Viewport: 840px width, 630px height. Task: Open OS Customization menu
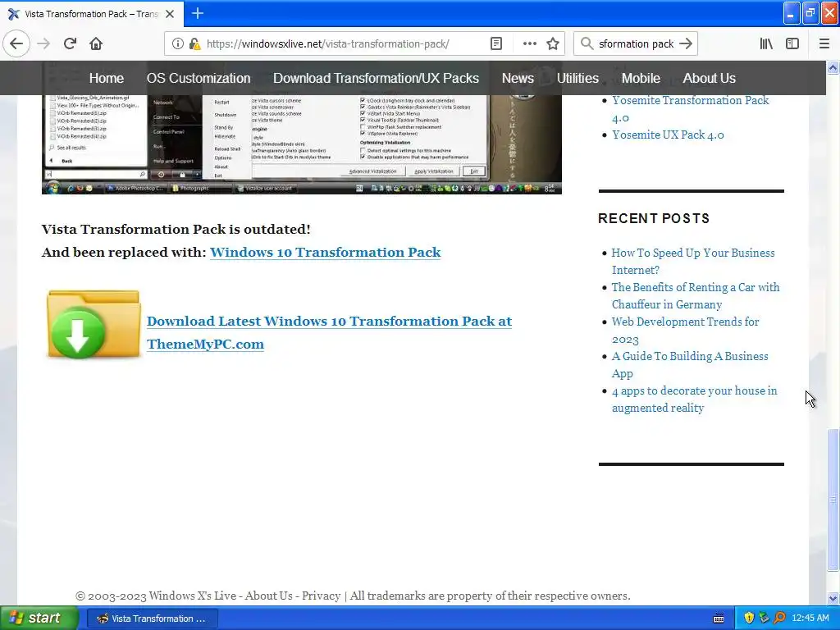click(x=199, y=78)
